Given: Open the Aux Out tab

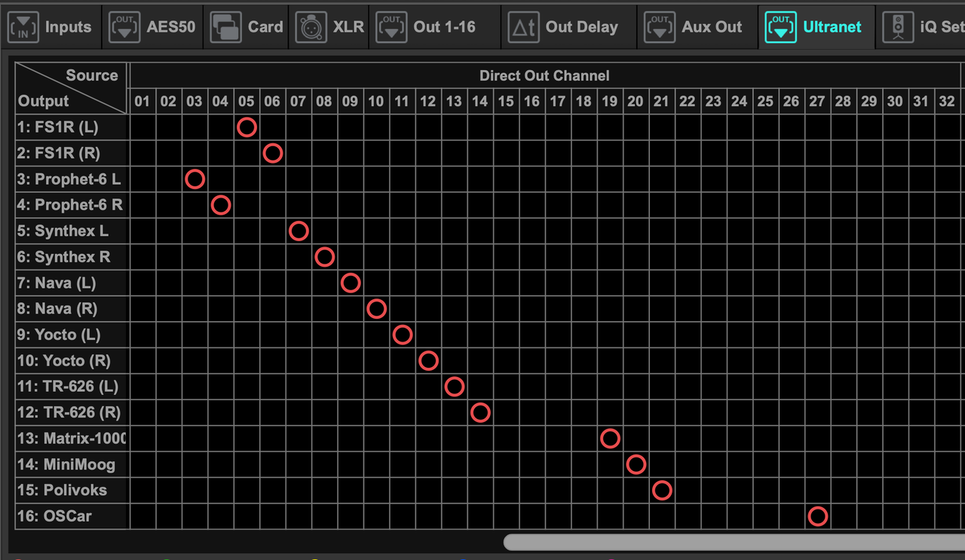Looking at the screenshot, I should (698, 27).
